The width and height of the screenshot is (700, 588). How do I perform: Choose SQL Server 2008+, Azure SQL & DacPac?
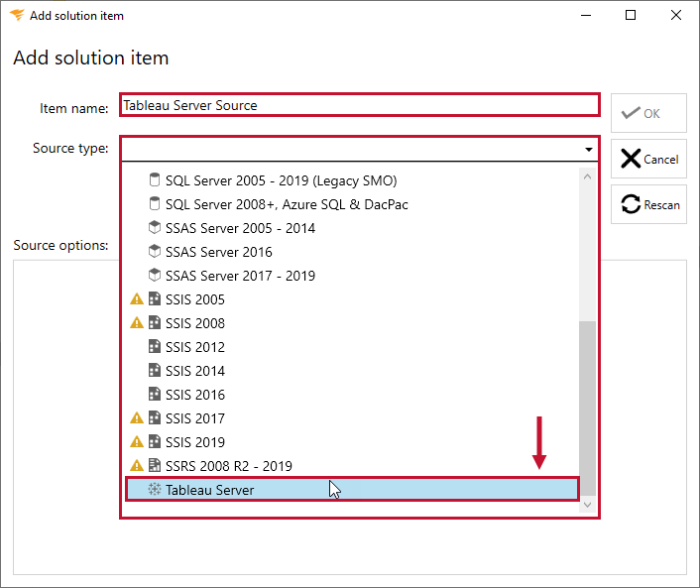pos(352,204)
